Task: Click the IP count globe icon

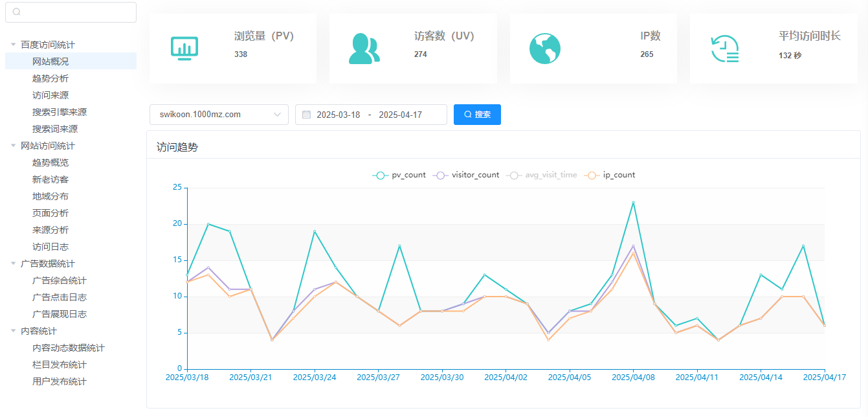Action: [544, 49]
